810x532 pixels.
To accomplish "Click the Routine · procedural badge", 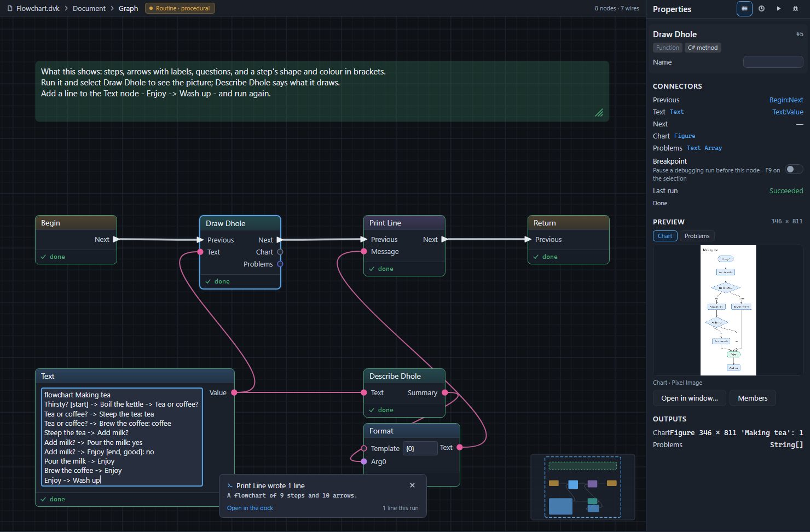I will pos(180,8).
